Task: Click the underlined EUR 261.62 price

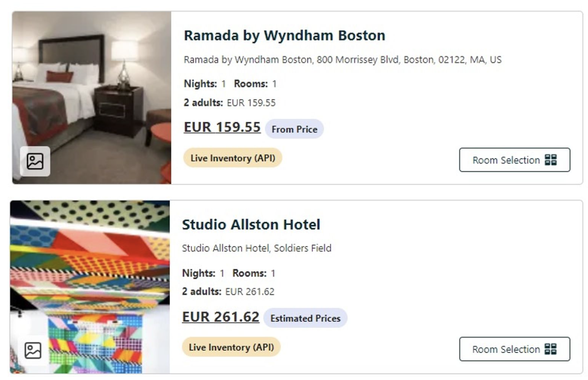Action: [x=220, y=317]
